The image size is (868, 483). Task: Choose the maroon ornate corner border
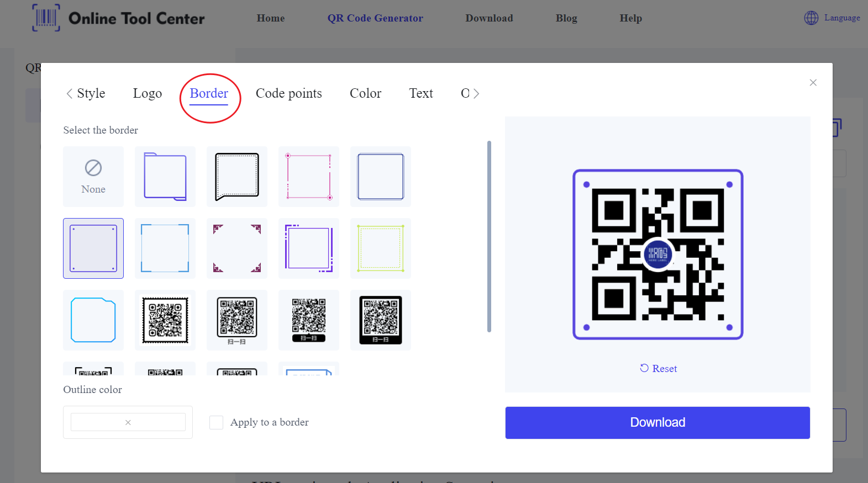click(237, 248)
